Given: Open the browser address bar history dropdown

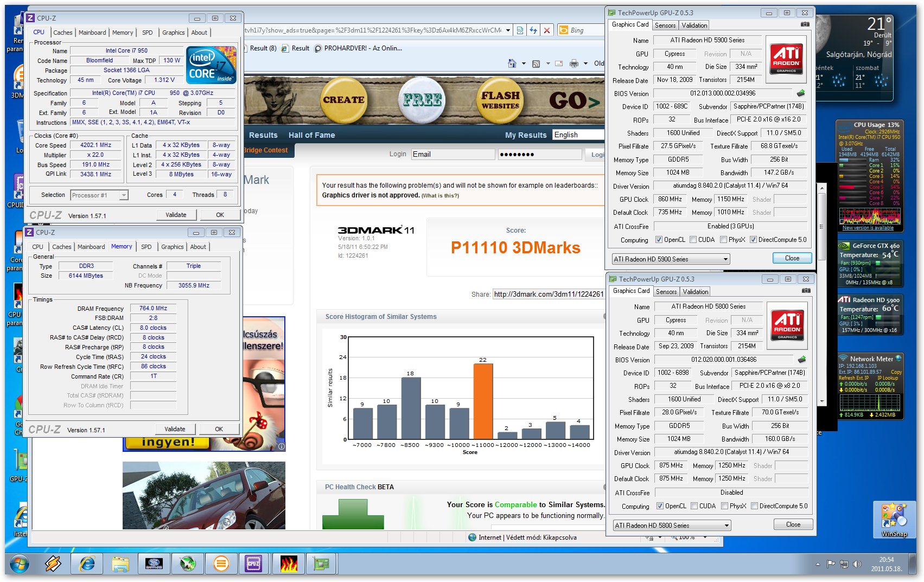Looking at the screenshot, I should 508,30.
